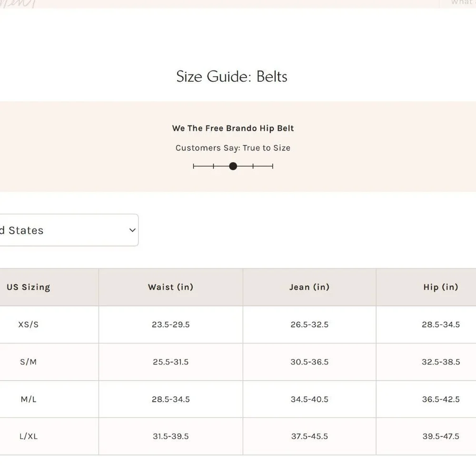Click the S/M jean value 30.5-36.5
This screenshot has width=476, height=476.
click(x=309, y=362)
